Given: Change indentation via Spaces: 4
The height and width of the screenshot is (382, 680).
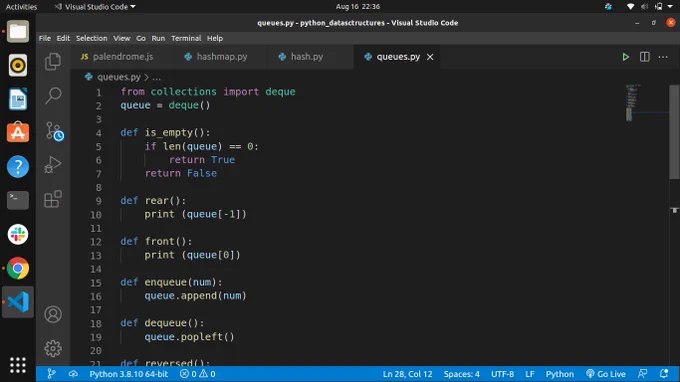Looking at the screenshot, I should tap(461, 374).
